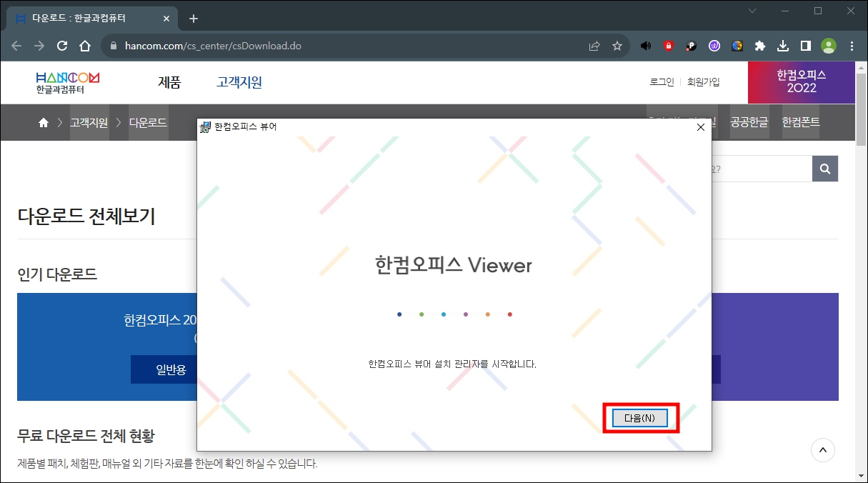Open the green profile avatar icon
The width and height of the screenshot is (868, 483).
pos(829,46)
